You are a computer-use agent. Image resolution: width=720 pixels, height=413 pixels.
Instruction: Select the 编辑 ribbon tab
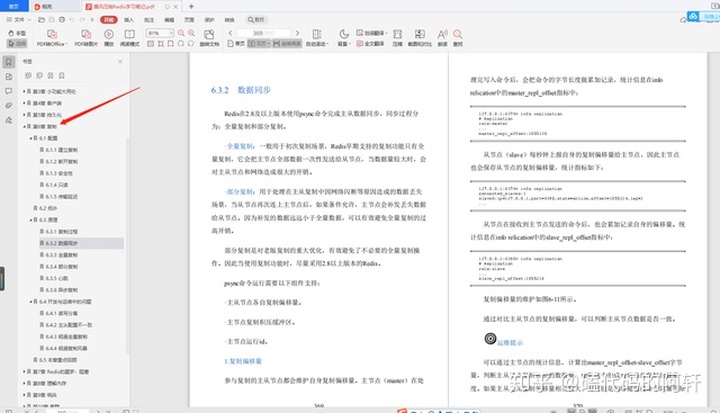pos(169,20)
